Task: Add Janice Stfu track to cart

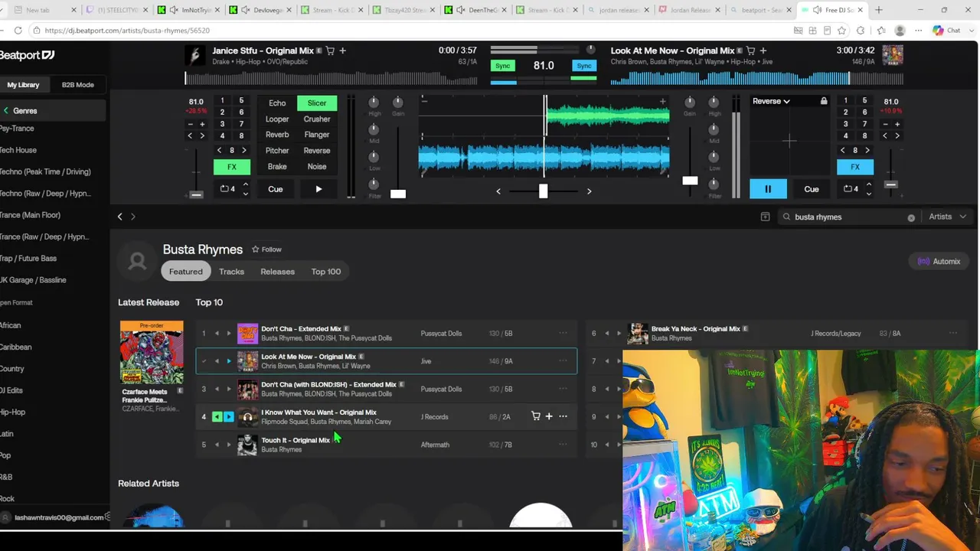Action: (x=330, y=51)
